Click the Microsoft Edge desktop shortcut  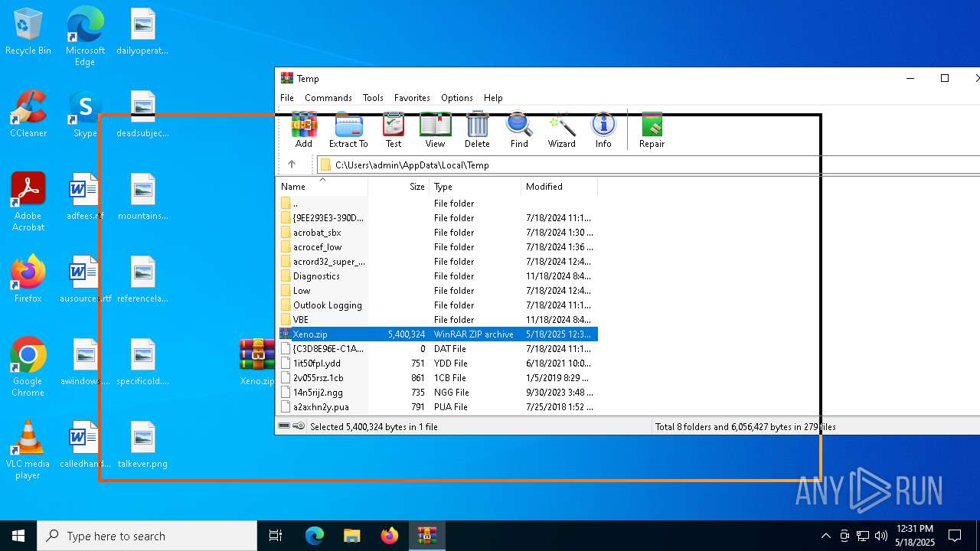(x=85, y=36)
